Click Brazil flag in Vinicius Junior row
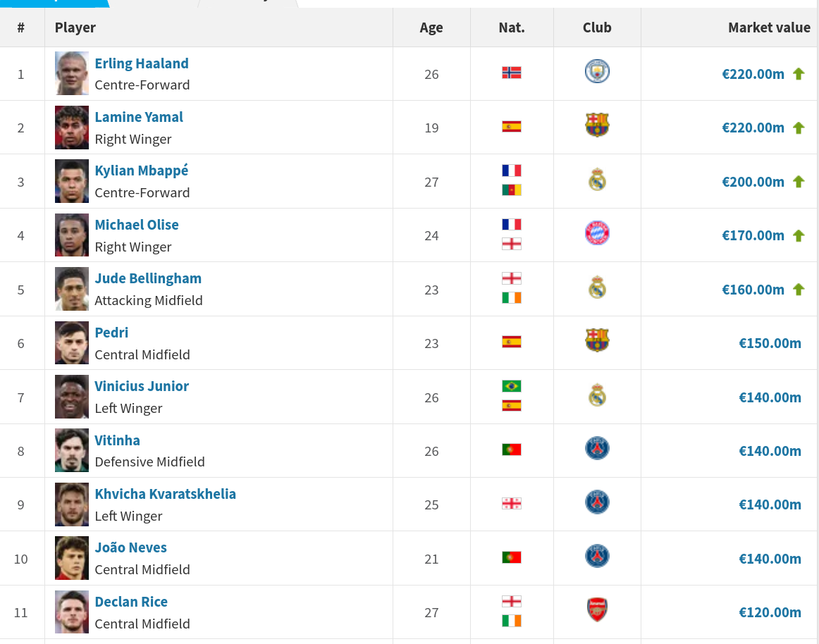The image size is (819, 644). tap(512, 386)
